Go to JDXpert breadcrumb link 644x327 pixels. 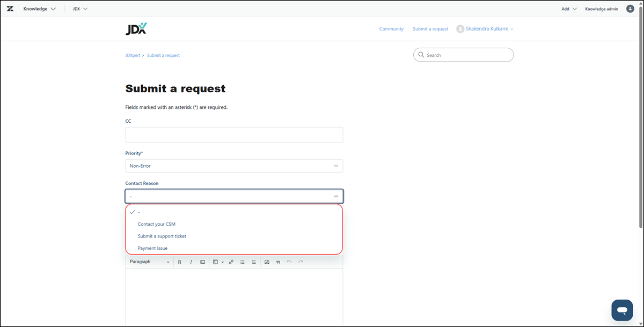133,55
